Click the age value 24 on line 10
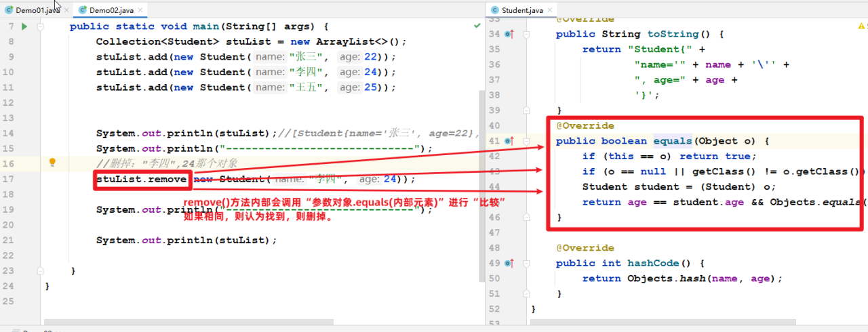 click(x=370, y=72)
